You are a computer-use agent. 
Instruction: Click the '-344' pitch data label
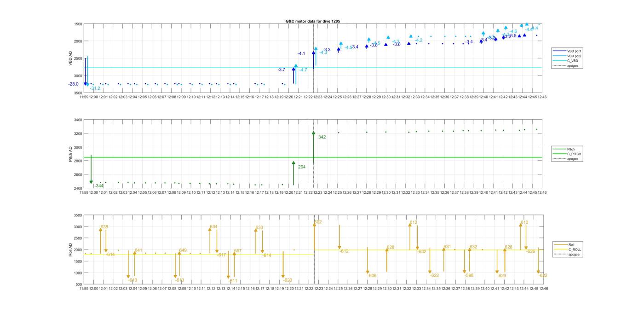(x=99, y=186)
